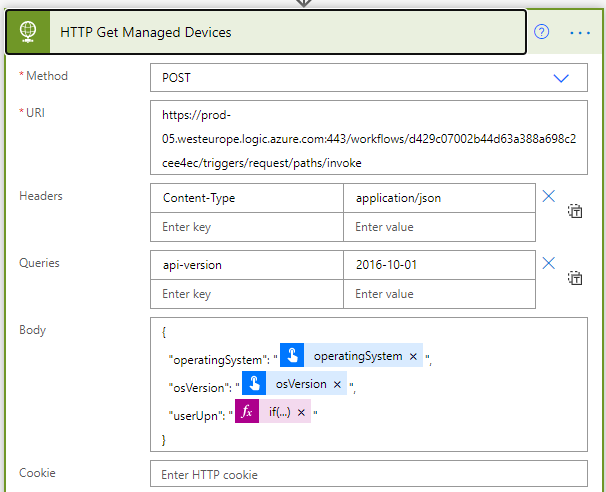Image resolution: width=606 pixels, height=492 pixels.
Task: Edit the URI field
Action: [x=369, y=138]
